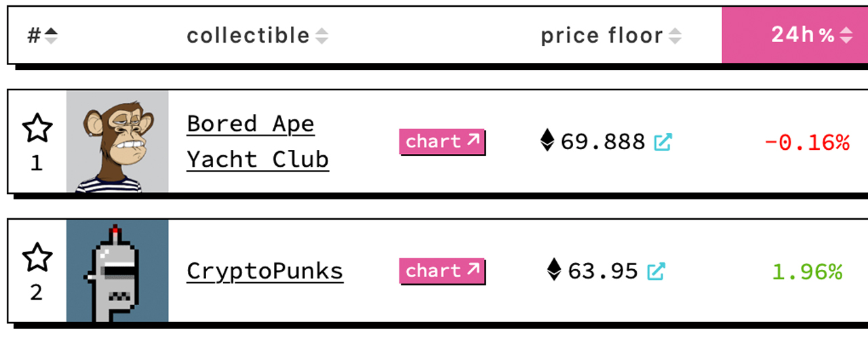The width and height of the screenshot is (868, 339).
Task: Open the CryptoPunks collection link
Action: click(x=264, y=271)
